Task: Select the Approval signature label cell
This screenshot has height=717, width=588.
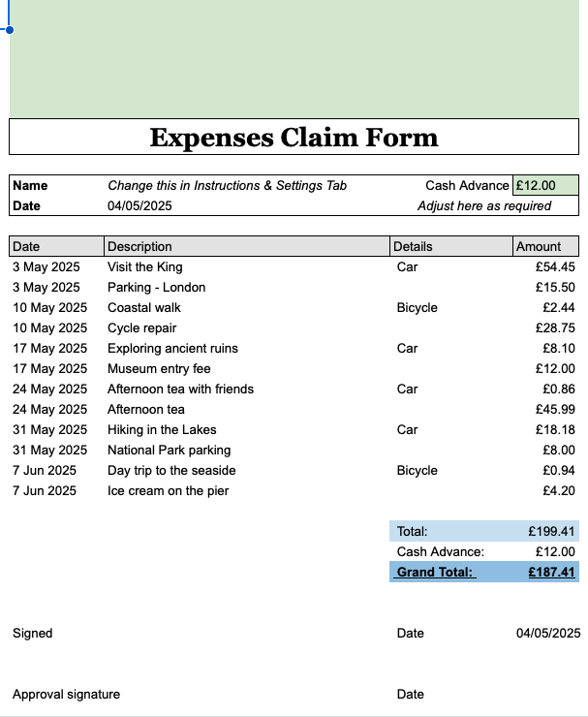Action: tap(66, 694)
